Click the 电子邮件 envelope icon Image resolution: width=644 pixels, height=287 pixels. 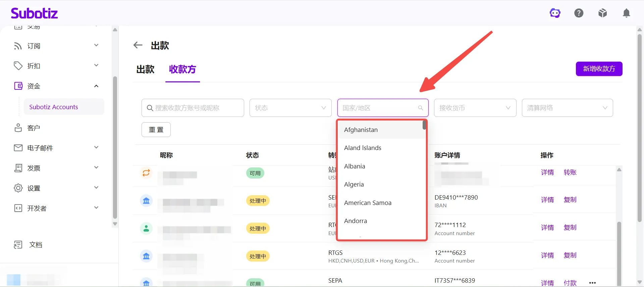18,148
